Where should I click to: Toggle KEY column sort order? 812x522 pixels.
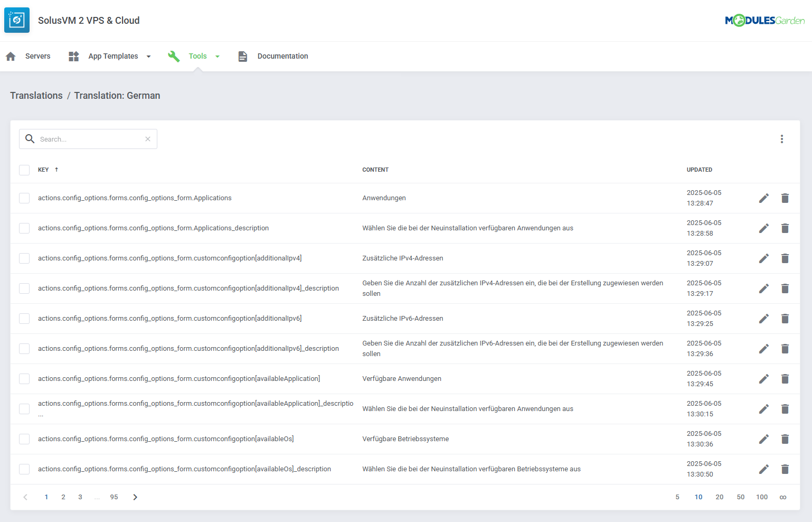pos(56,170)
